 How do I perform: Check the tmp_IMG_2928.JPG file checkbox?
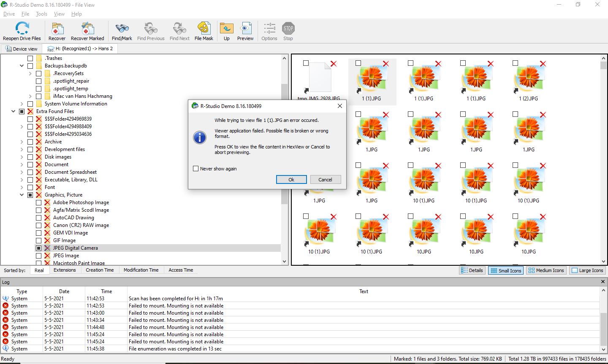coord(306,63)
